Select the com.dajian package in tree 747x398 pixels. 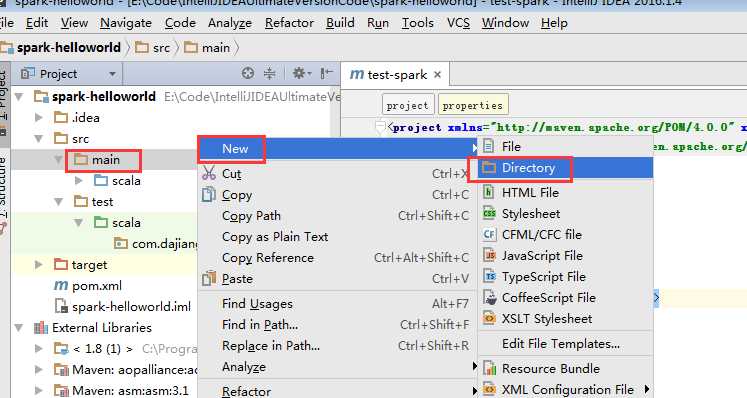(165, 244)
